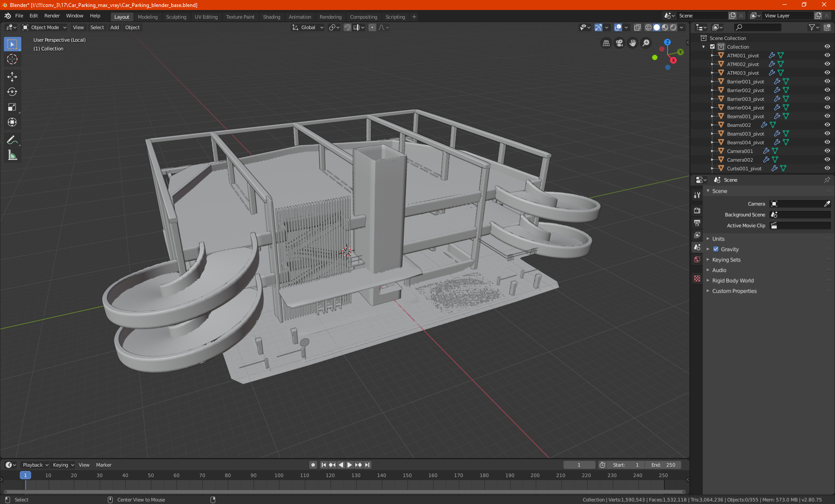
Task: Click the camera view icon
Action: click(x=619, y=43)
